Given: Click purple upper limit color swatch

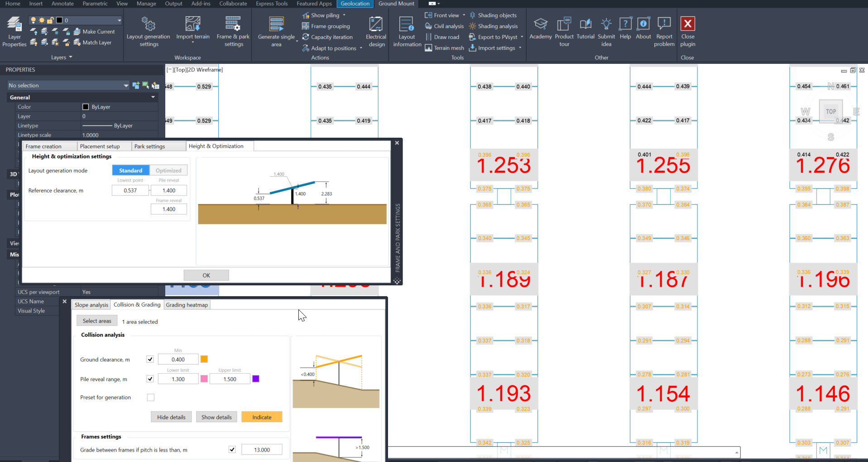Looking at the screenshot, I should tap(256, 379).
